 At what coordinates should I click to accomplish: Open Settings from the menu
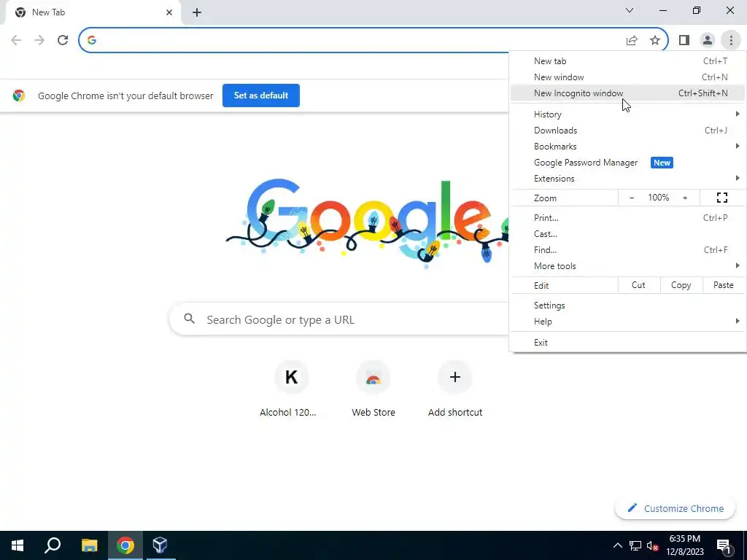627,306
